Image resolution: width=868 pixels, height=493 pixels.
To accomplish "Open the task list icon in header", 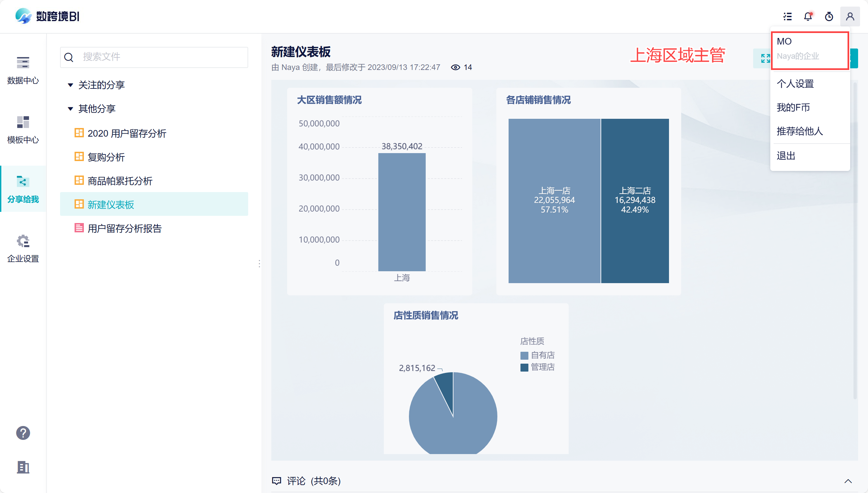I will (x=787, y=16).
